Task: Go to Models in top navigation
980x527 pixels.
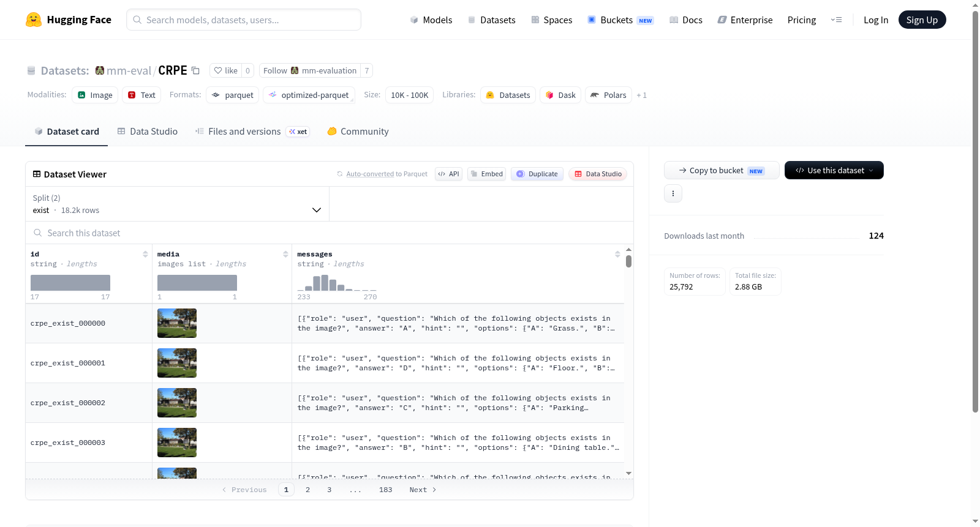Action: [x=431, y=20]
